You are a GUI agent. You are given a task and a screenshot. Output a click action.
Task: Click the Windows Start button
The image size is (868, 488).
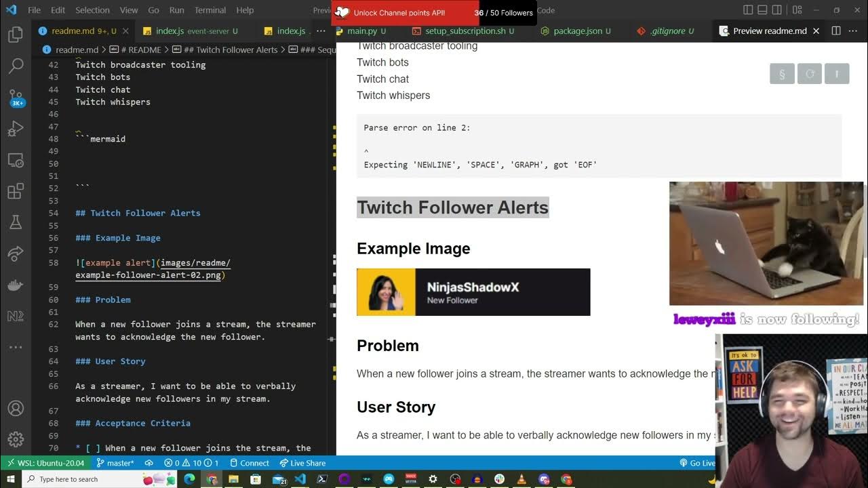tap(10, 479)
